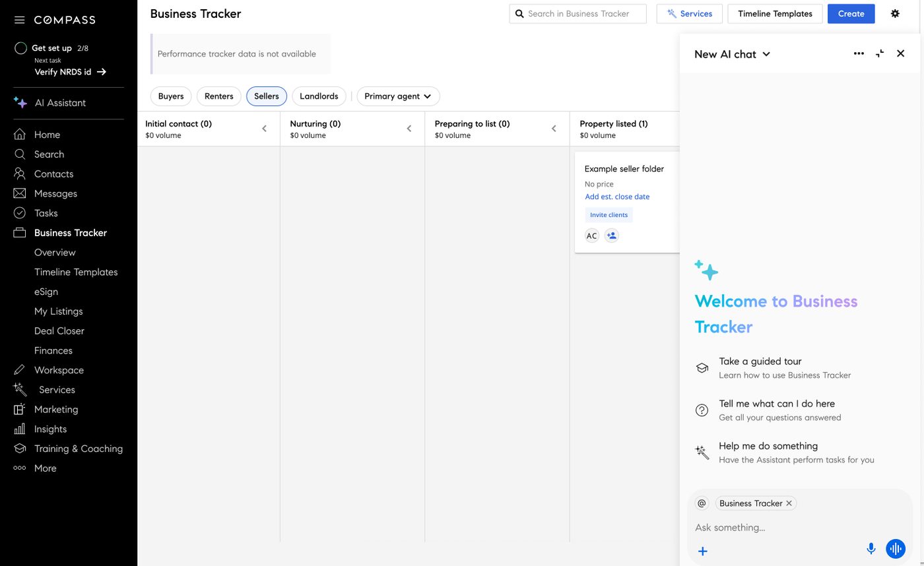Click the Get set up progress circle
Viewport: 924px width, 566px height.
[x=20, y=48]
